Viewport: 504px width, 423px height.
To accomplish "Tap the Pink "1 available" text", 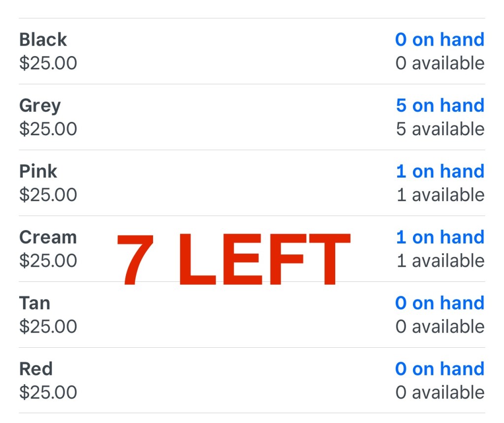I will coord(440,195).
